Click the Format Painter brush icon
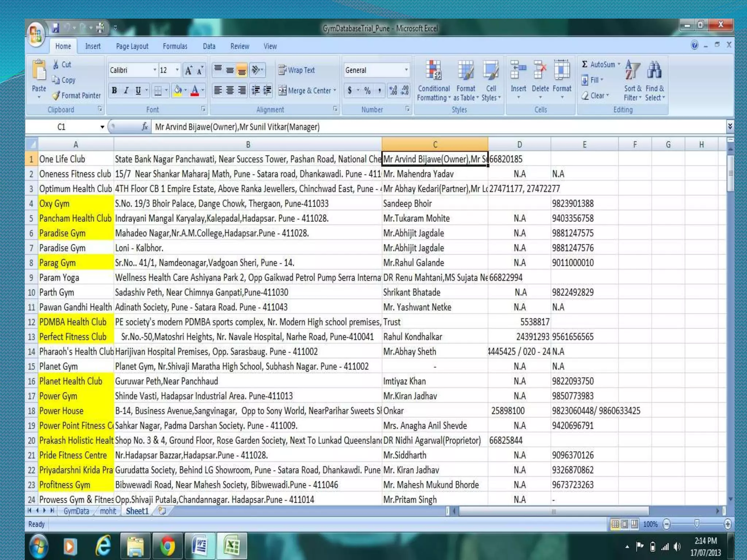 tap(56, 96)
